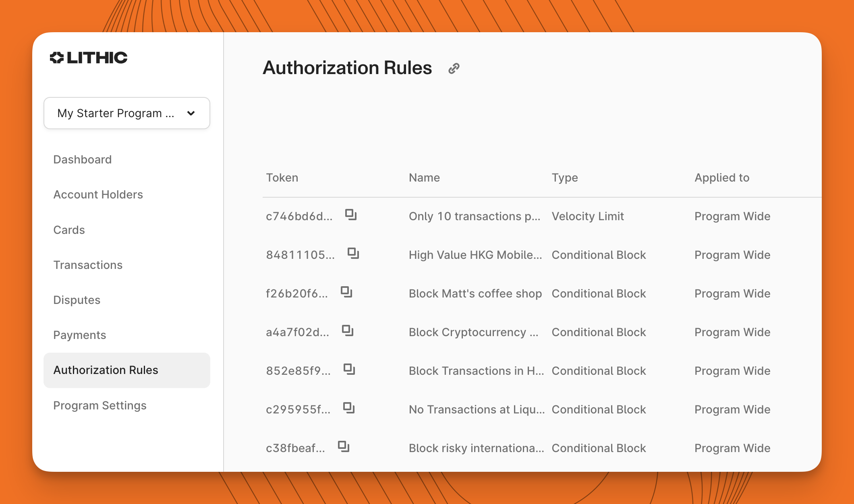Navigate to Payments

click(x=80, y=335)
